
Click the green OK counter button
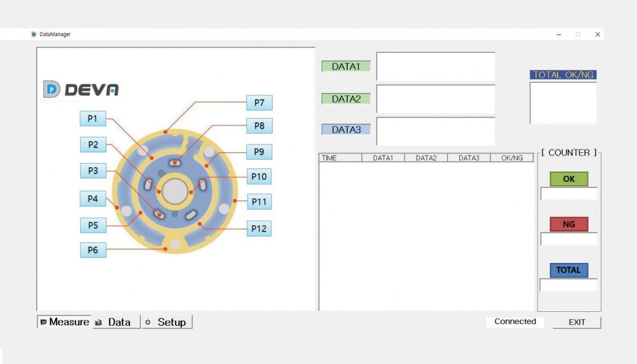coord(569,179)
